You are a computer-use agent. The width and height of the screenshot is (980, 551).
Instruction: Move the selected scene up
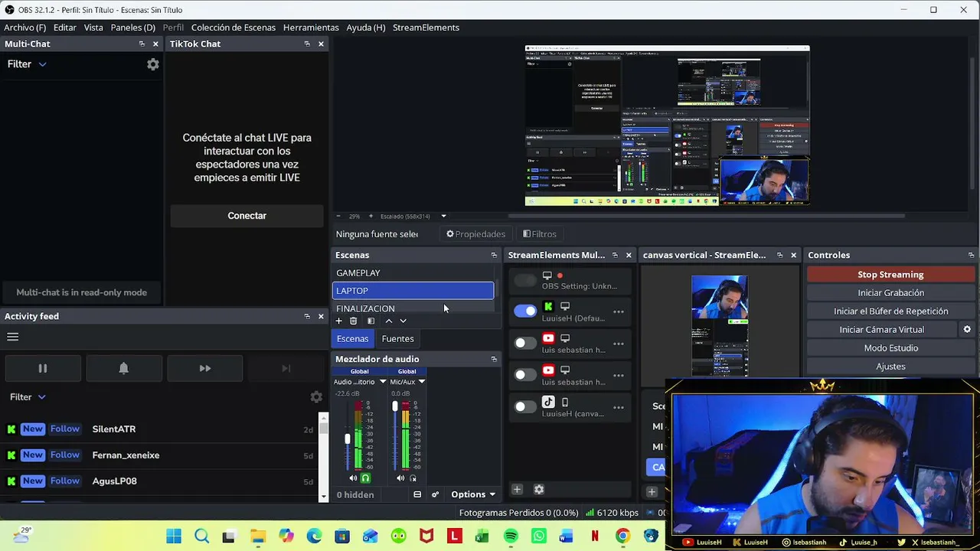(x=389, y=321)
